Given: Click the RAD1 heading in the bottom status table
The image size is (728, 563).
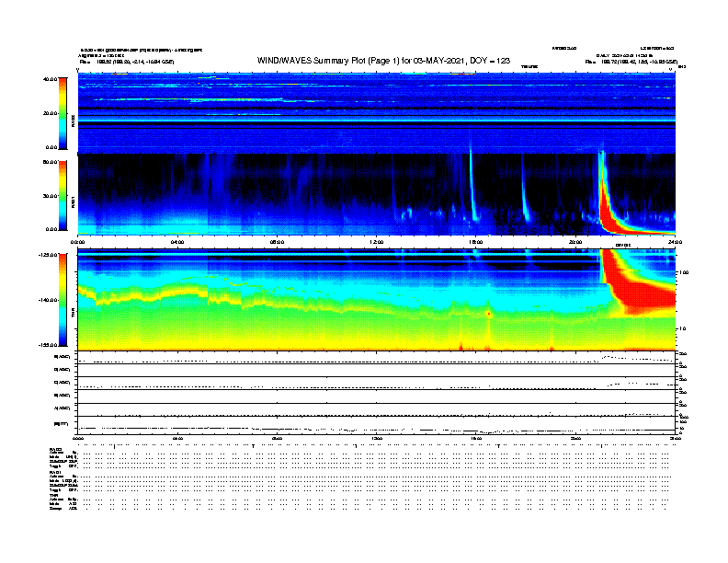Looking at the screenshot, I should (55, 473).
